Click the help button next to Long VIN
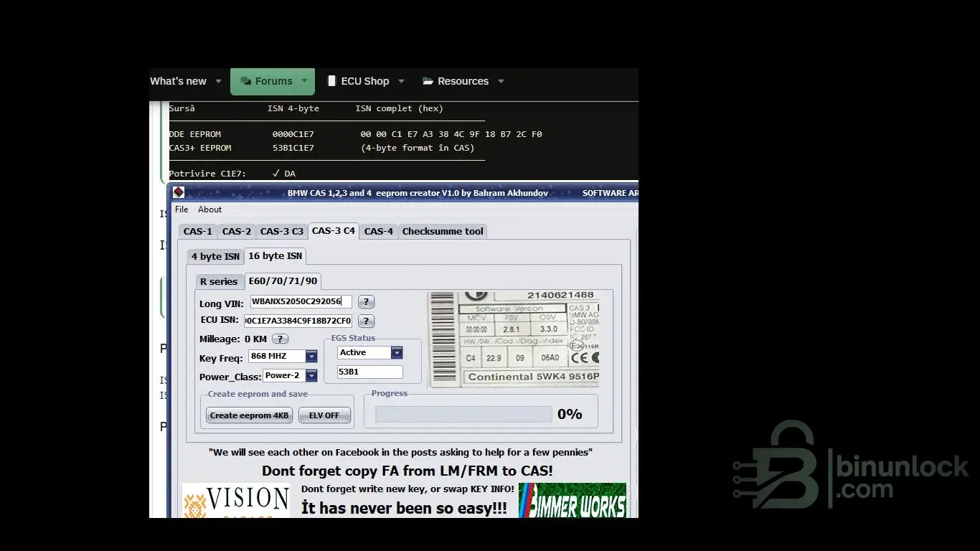 [366, 302]
